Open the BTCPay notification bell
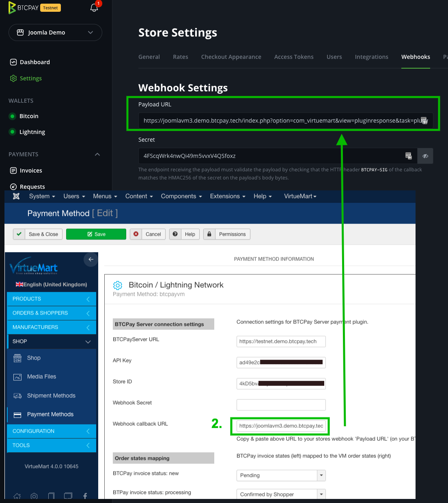 coord(94,7)
